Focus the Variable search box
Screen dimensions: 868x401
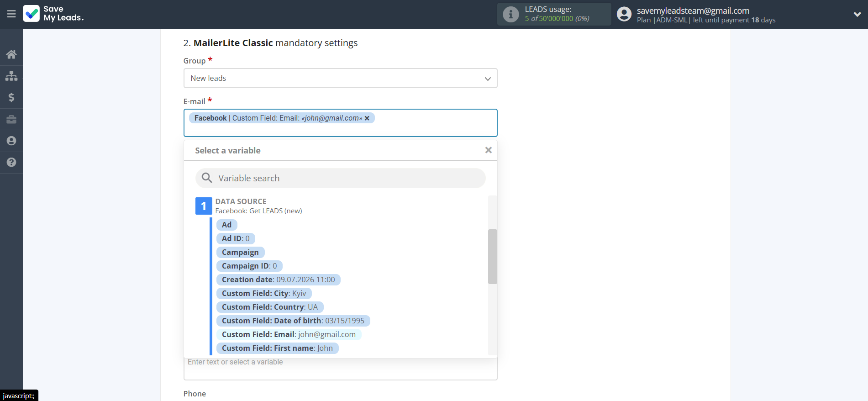(340, 178)
